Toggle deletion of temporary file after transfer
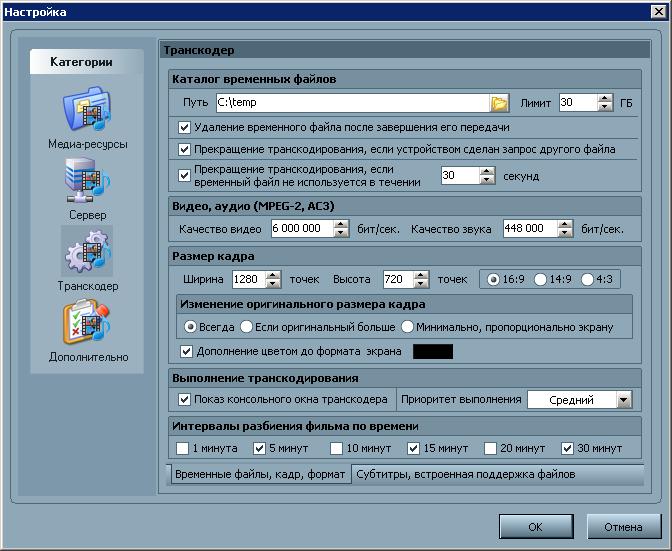 coord(184,128)
